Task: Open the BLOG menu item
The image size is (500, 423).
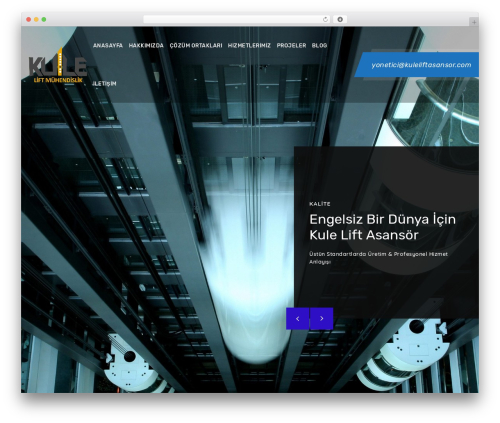Action: (319, 45)
